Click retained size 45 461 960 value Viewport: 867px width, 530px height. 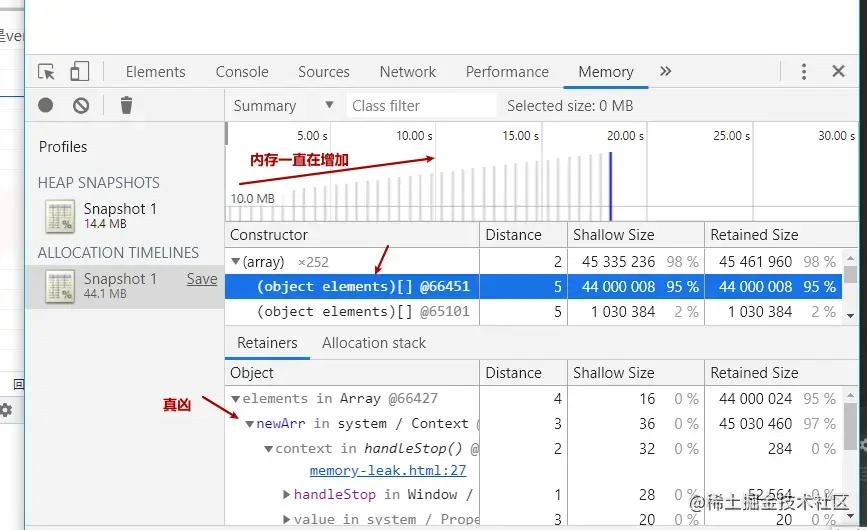[x=755, y=261]
